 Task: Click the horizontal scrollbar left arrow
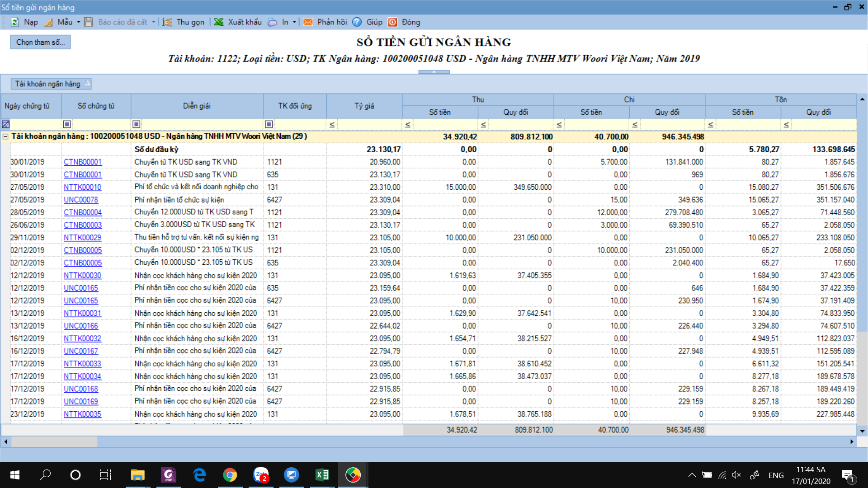pos(5,441)
